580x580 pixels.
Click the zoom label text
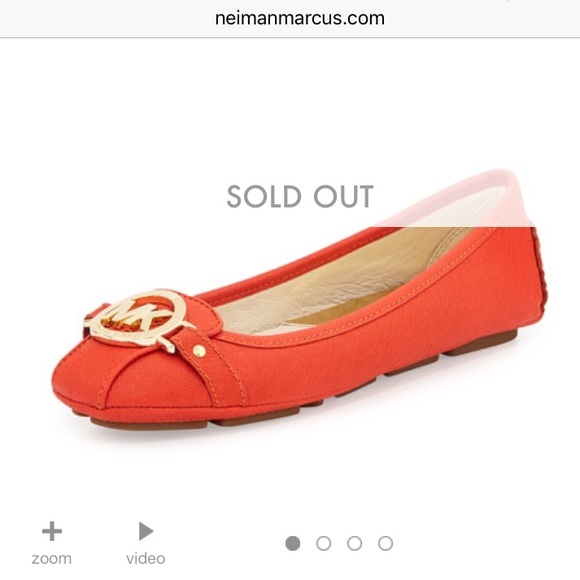coord(51,559)
